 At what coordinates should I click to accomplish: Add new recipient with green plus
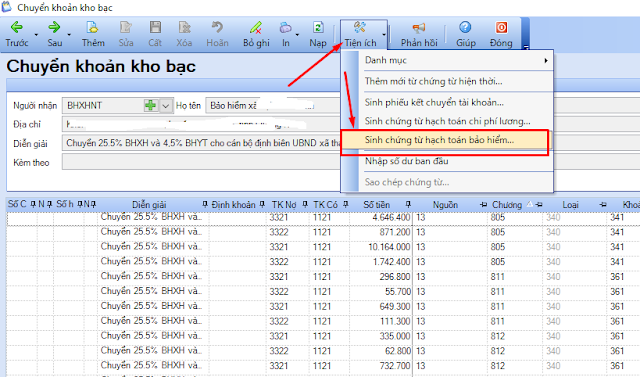click(150, 106)
